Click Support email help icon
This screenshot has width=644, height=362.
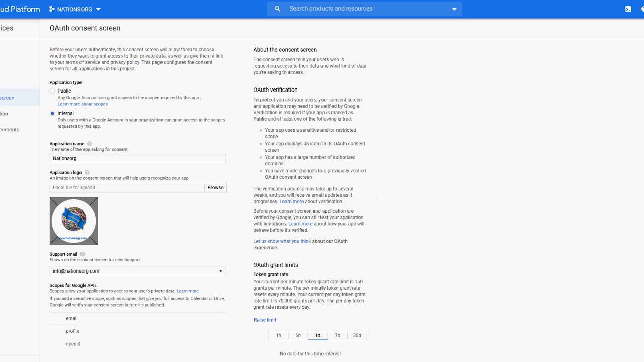pyautogui.click(x=83, y=254)
